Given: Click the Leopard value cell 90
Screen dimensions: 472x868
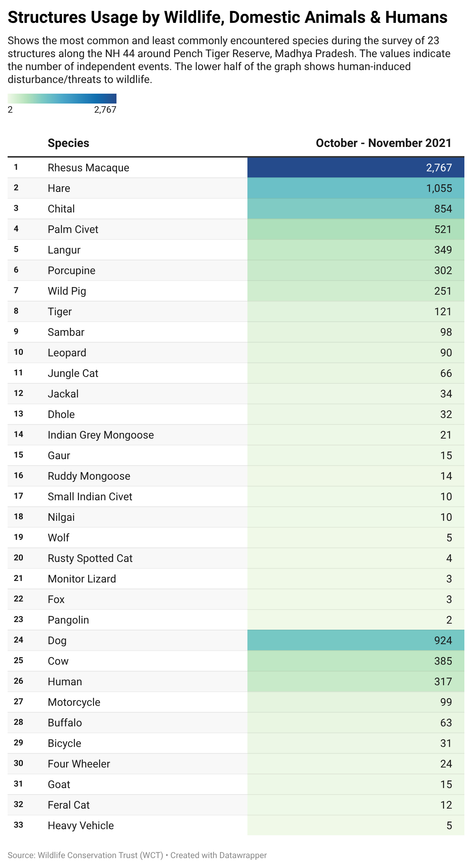Looking at the screenshot, I should [x=446, y=353].
